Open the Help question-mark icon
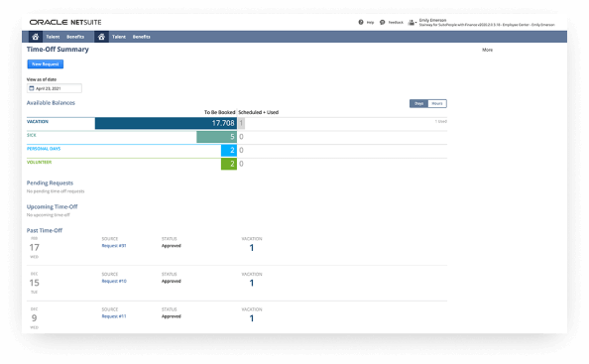This screenshot has height=364, width=589. [361, 22]
